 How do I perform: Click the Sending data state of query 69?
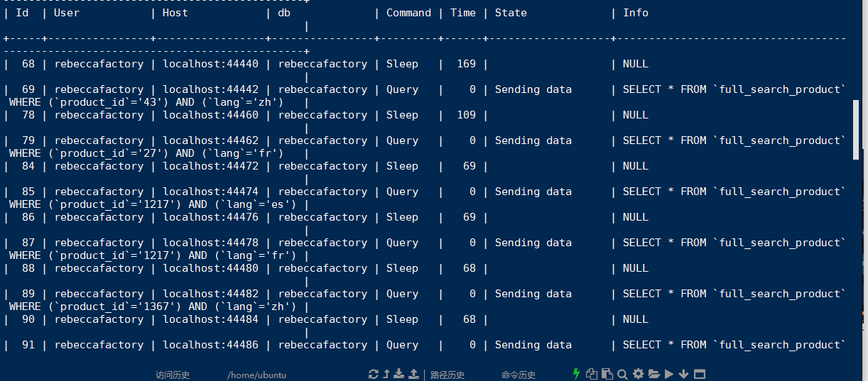click(x=533, y=89)
